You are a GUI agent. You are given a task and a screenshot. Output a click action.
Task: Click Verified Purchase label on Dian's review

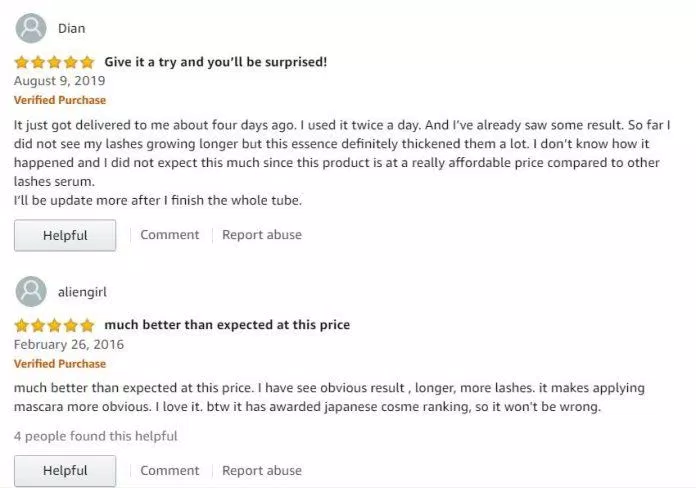(x=60, y=100)
